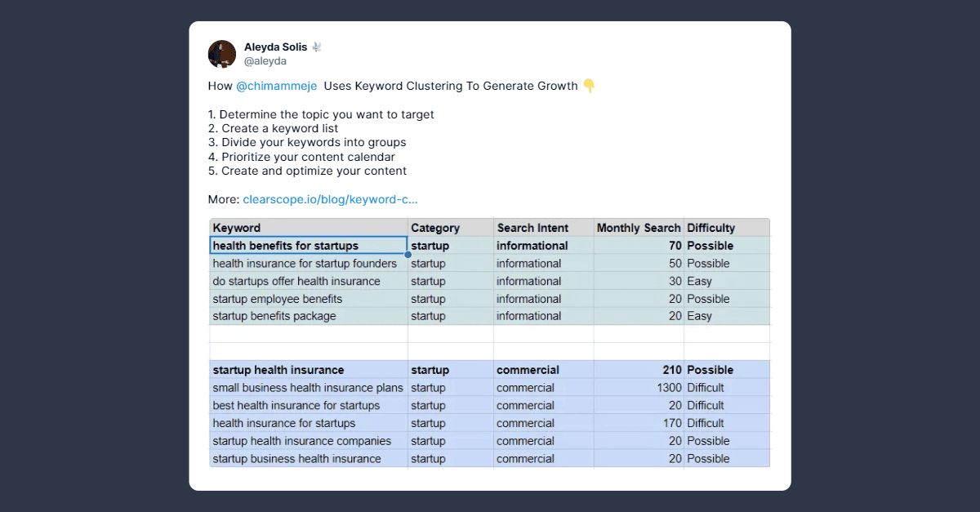Viewport: 980px width, 512px height.
Task: Click 'do startups offer health insurance' cell
Action: click(296, 281)
